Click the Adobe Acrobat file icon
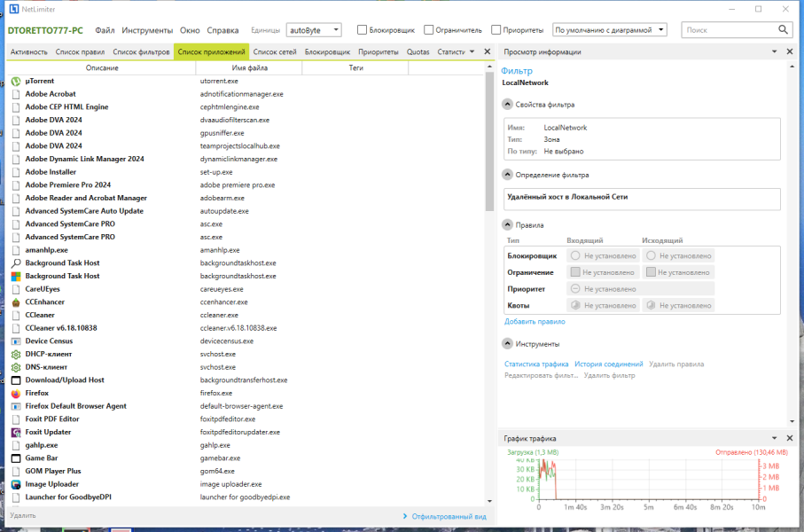The height and width of the screenshot is (532, 804). point(16,94)
